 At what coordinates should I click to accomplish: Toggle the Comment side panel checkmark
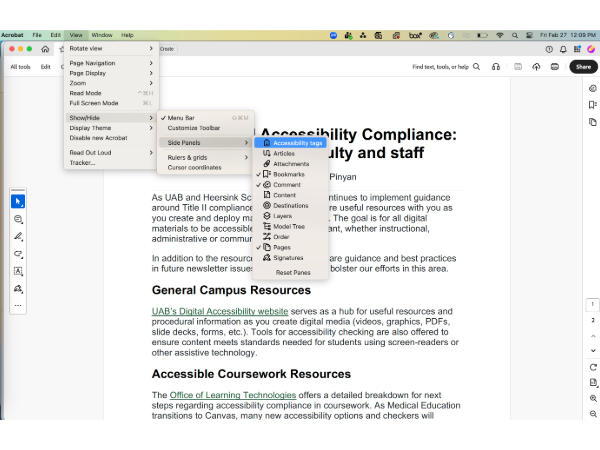[290, 184]
